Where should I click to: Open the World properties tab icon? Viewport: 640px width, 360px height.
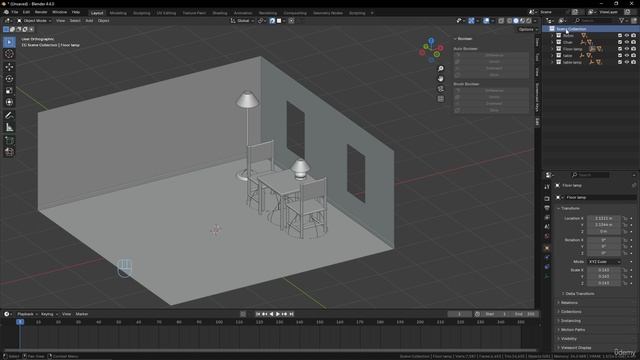coord(547,236)
